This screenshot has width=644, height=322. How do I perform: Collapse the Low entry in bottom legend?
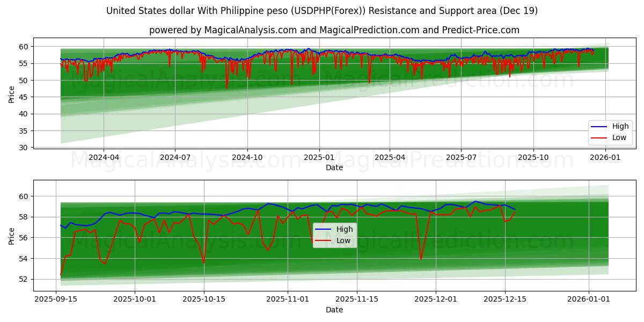344,240
